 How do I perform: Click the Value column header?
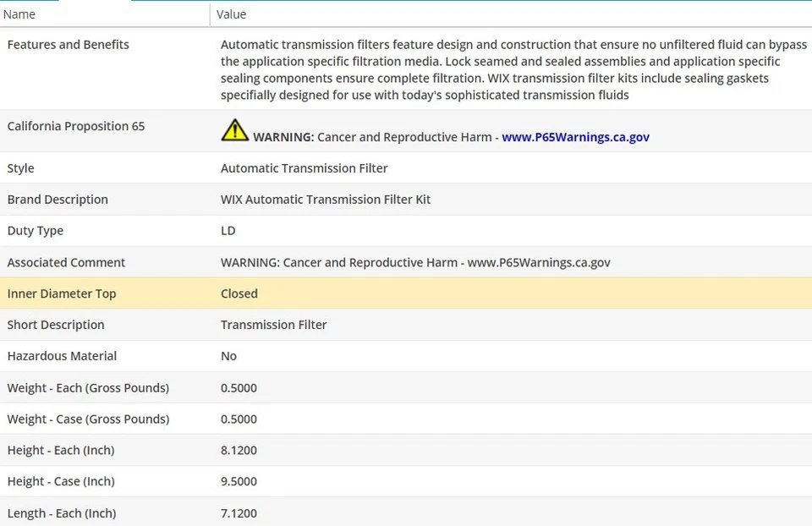tap(231, 14)
